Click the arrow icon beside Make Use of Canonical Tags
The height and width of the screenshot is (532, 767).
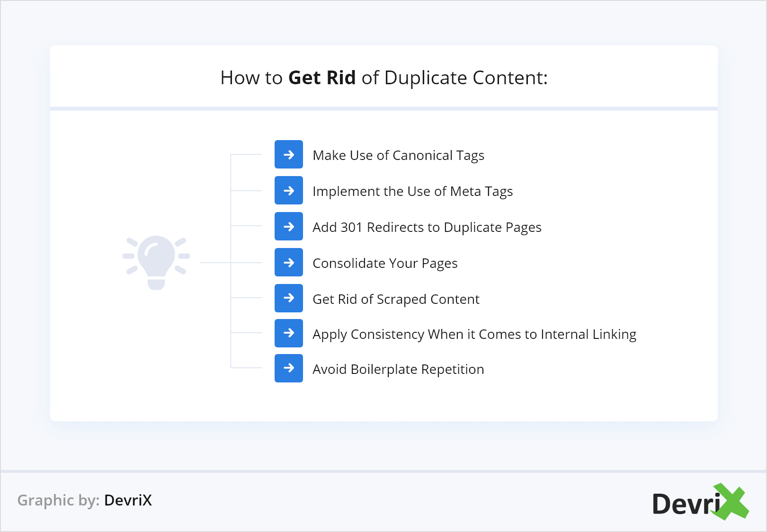click(x=289, y=154)
